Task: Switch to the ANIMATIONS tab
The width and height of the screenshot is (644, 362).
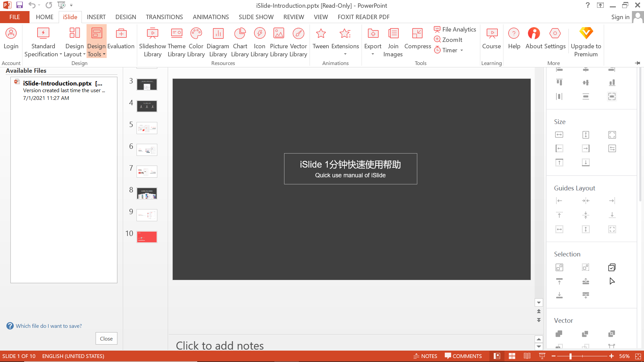Action: 211,17
